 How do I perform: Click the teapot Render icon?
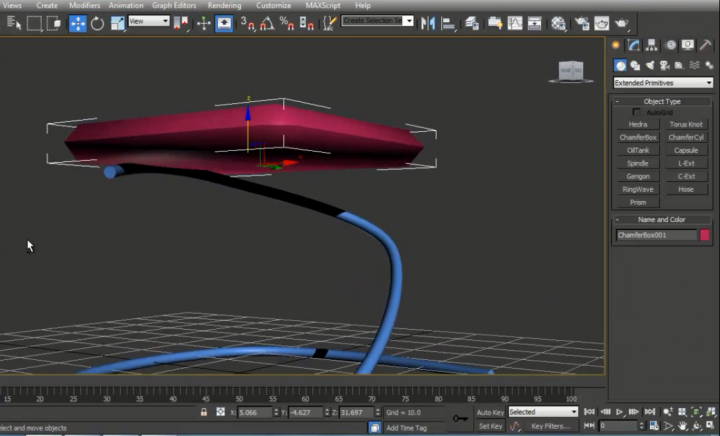(623, 23)
